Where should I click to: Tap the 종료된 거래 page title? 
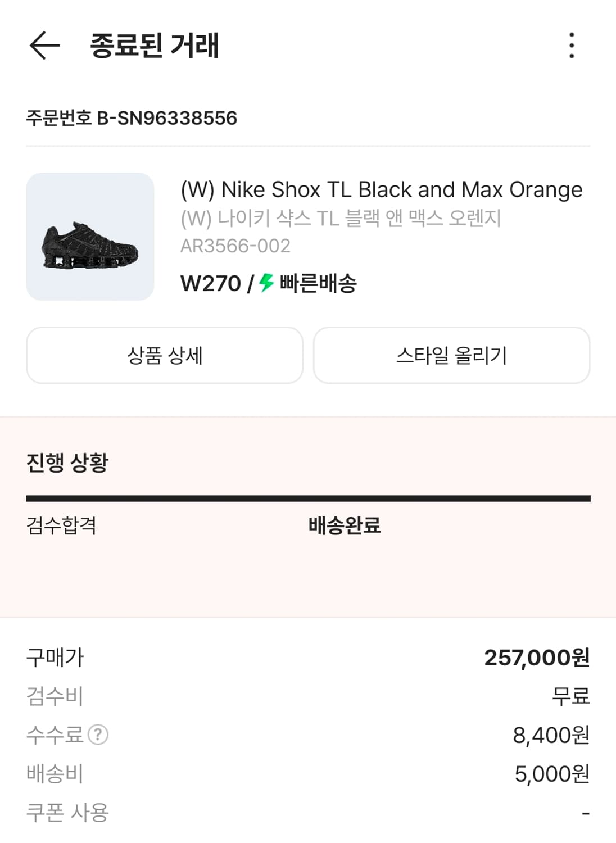[155, 46]
